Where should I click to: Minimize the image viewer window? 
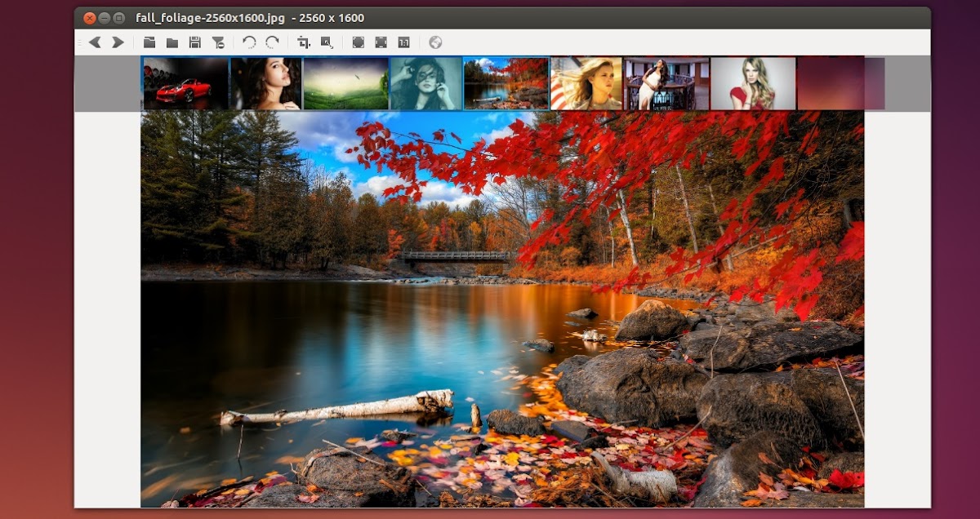105,18
